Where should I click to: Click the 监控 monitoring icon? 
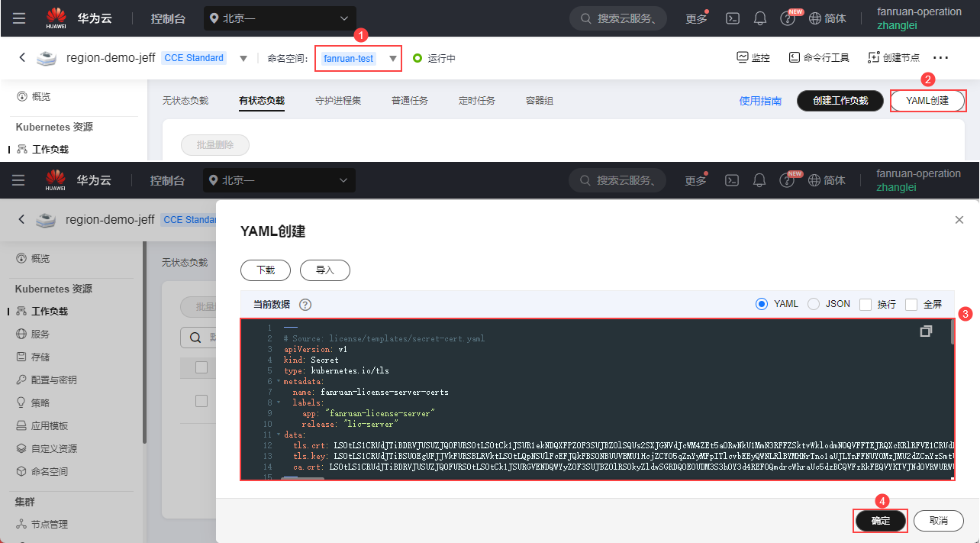(x=743, y=57)
